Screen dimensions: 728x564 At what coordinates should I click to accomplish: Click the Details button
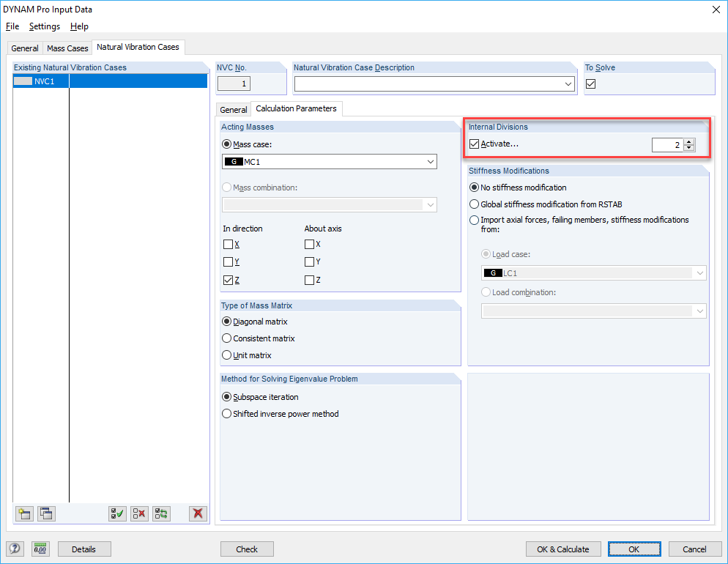(x=84, y=549)
